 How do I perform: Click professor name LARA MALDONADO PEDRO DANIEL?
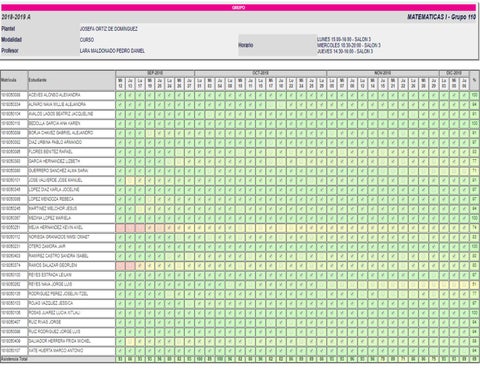[112, 51]
